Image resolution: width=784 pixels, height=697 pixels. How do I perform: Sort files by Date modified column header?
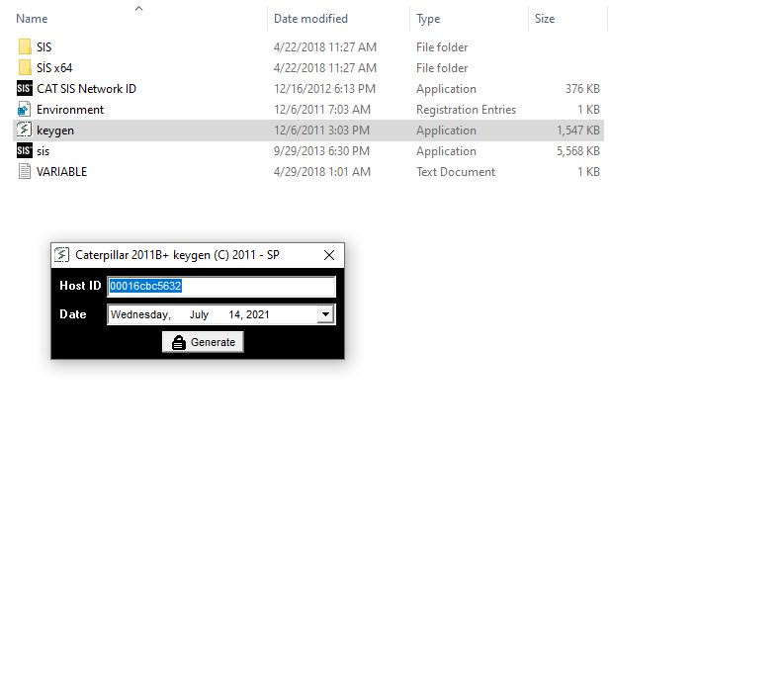click(310, 19)
